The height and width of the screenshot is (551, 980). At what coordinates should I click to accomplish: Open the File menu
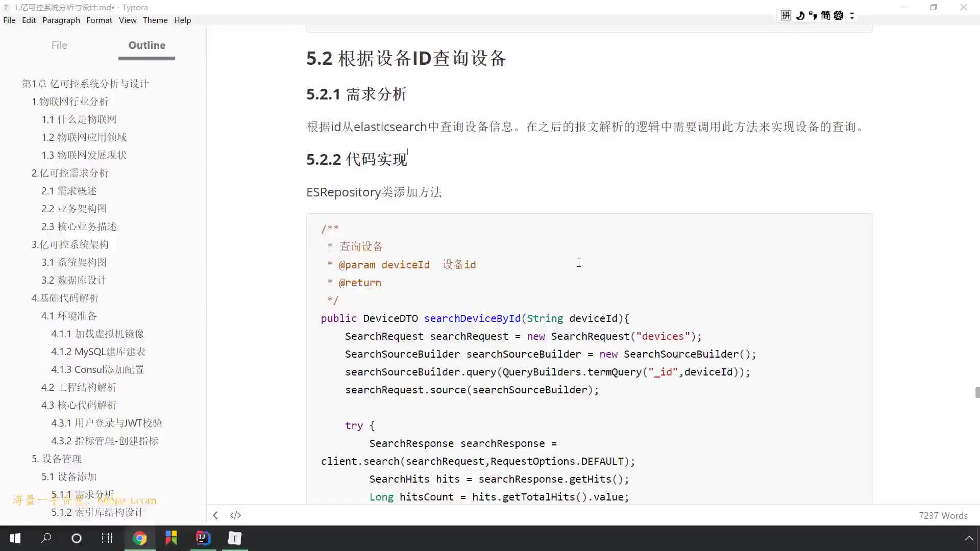[9, 20]
